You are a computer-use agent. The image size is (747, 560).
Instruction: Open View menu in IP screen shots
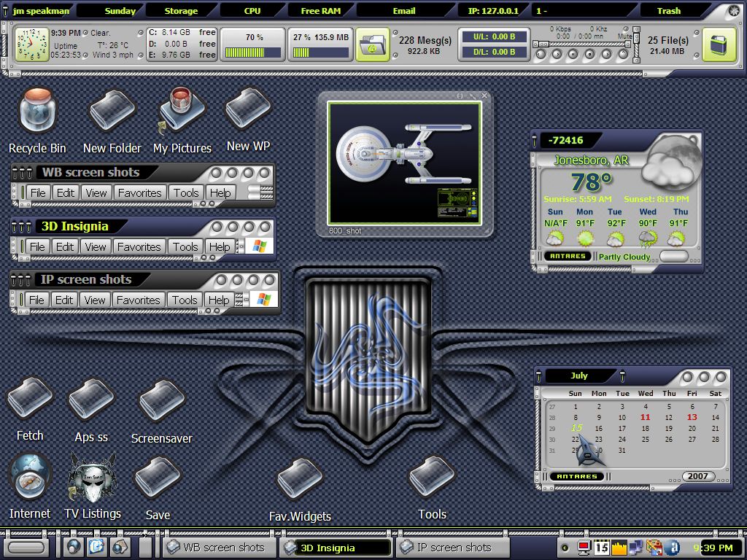pyautogui.click(x=94, y=300)
